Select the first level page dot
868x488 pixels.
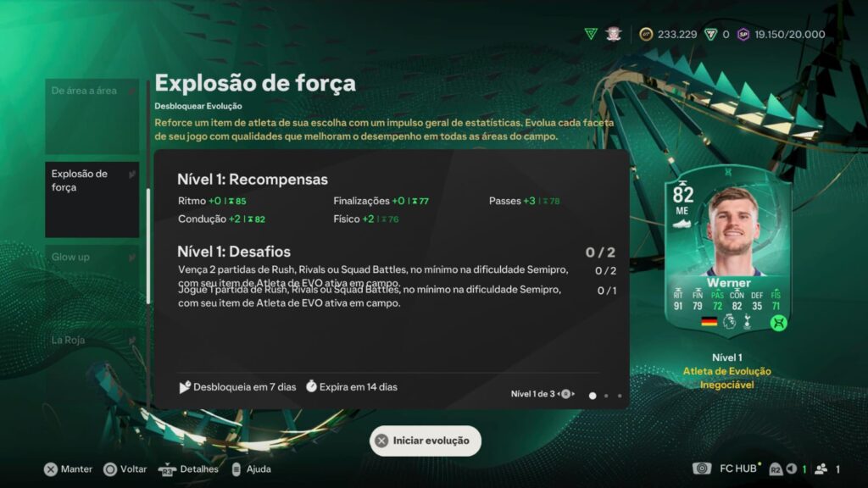click(593, 396)
